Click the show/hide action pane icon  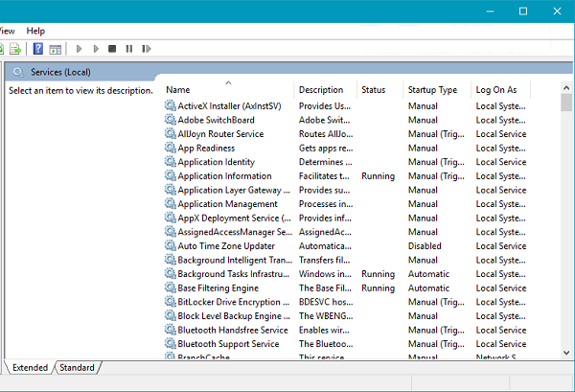point(56,48)
